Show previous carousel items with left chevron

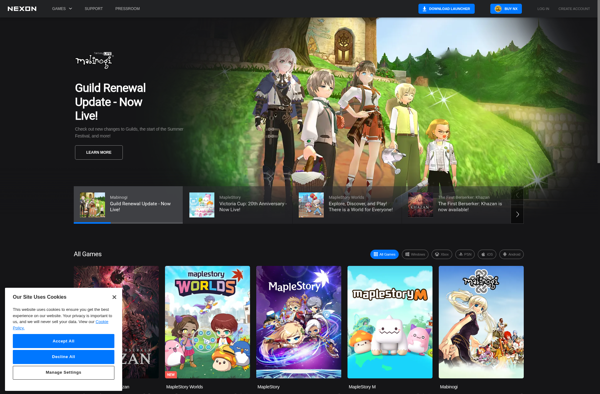517,195
